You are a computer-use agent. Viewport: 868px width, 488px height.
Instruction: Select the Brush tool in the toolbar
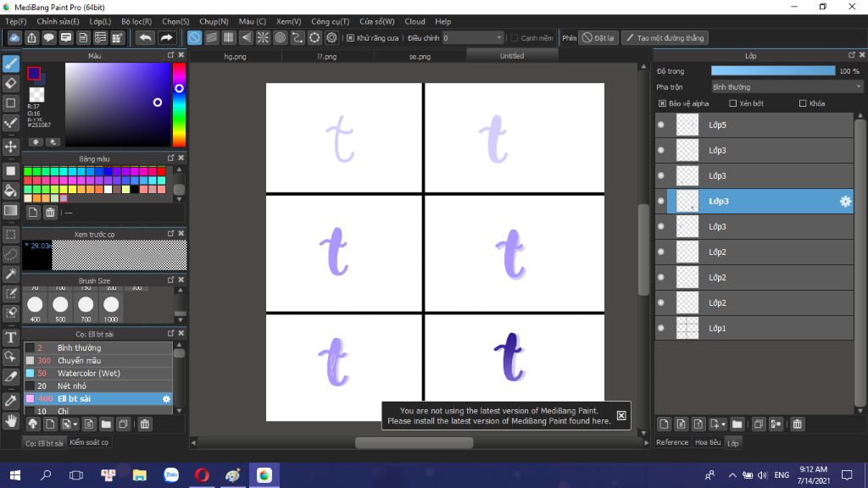coord(11,62)
